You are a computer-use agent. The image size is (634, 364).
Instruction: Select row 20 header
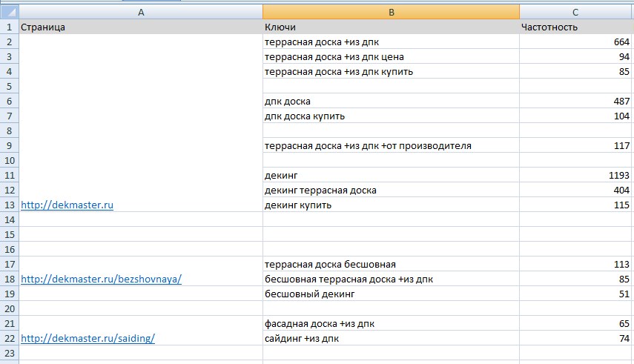(10, 309)
